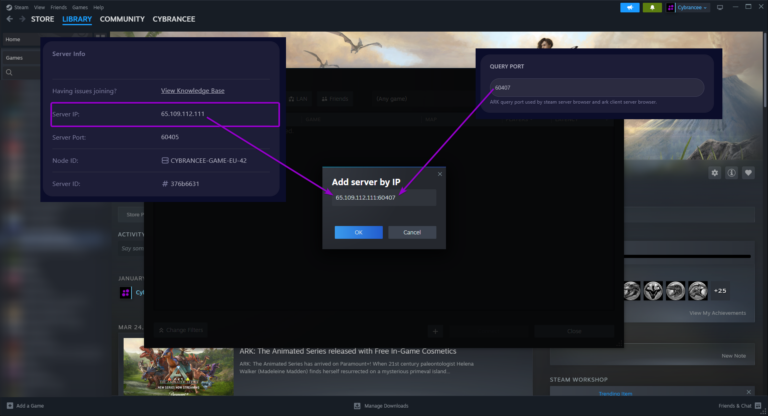Close the Add server by IP dialog
The image size is (768, 416).
pyautogui.click(x=440, y=174)
